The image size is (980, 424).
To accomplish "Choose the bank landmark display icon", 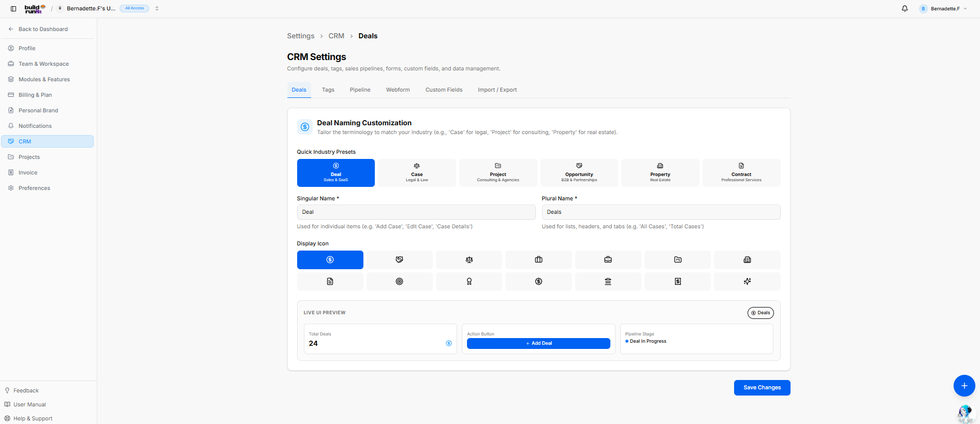I will coord(608,282).
